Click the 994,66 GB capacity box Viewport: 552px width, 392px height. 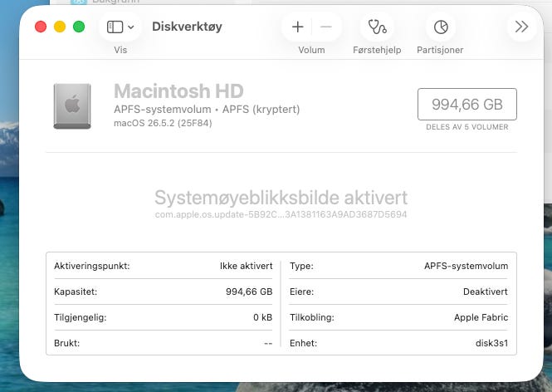(x=467, y=105)
